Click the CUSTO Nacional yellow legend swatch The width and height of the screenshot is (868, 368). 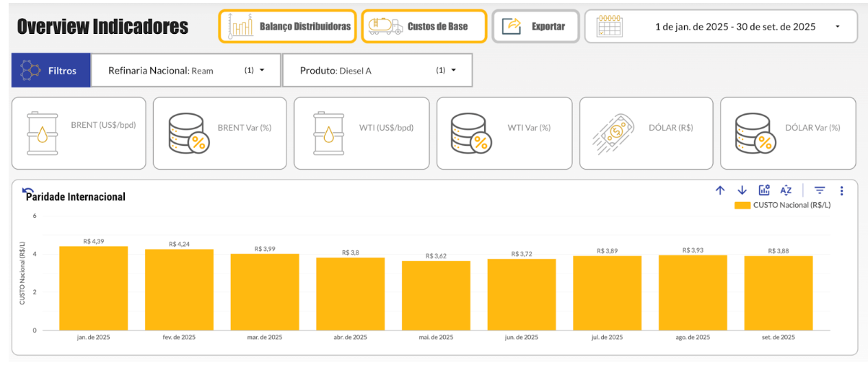point(742,205)
